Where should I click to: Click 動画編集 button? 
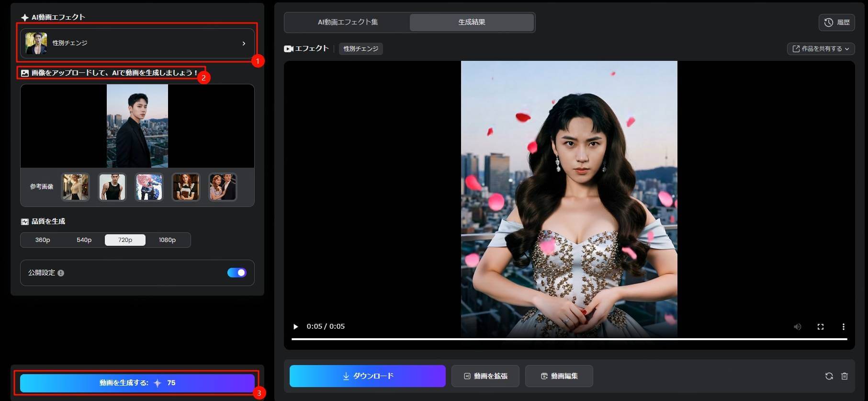coord(559,376)
